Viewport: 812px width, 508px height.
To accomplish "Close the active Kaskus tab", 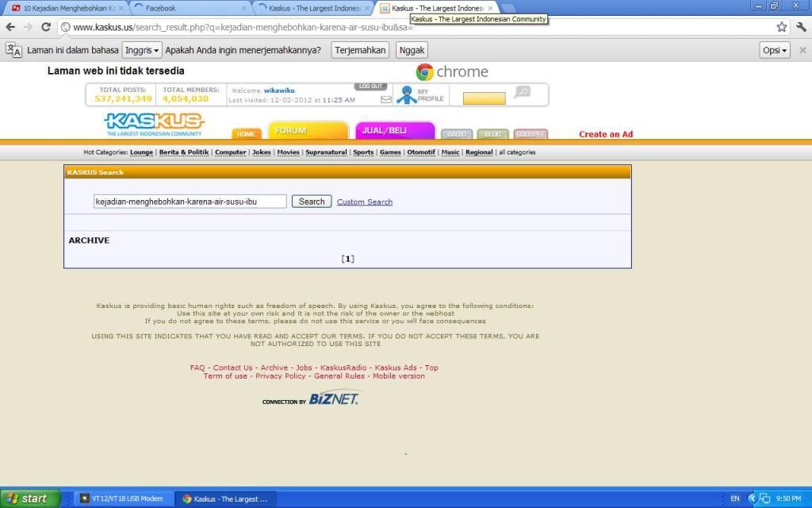I will click(490, 8).
